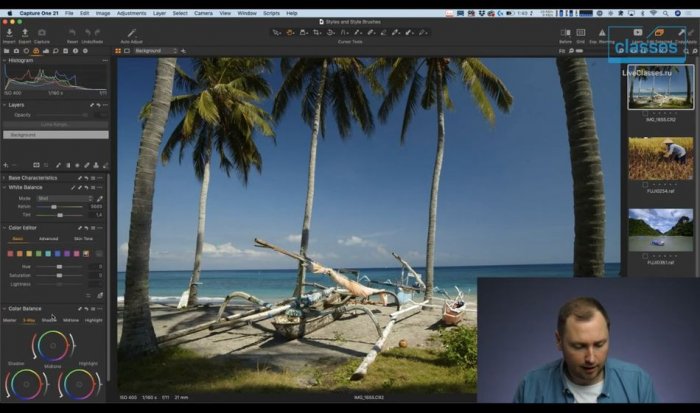Collapse the Layers panel

4,105
